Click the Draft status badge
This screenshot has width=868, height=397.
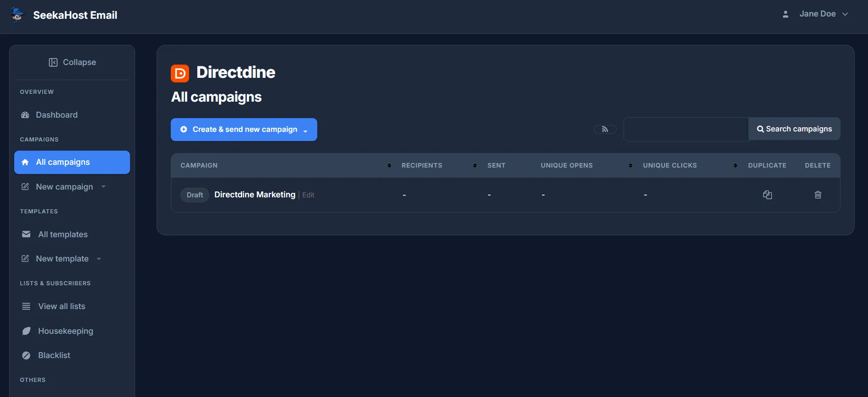195,195
